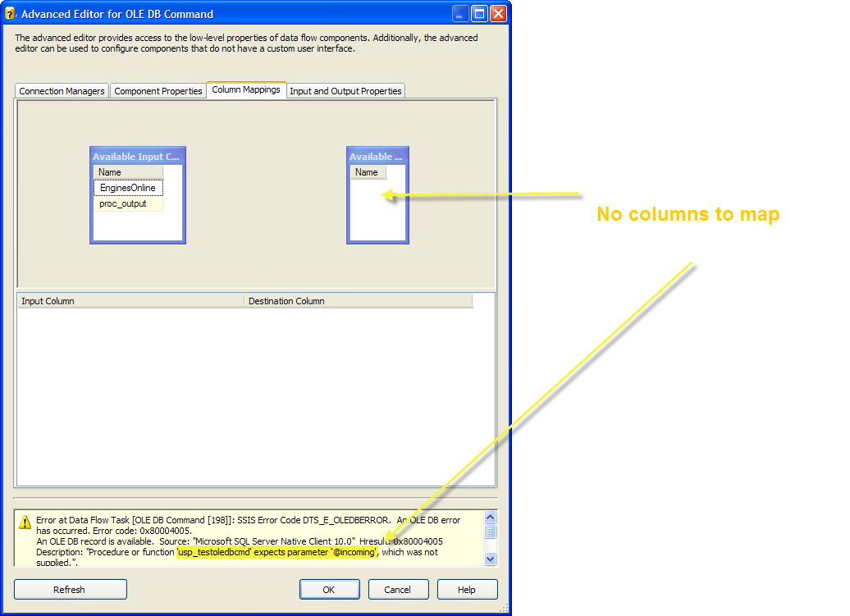This screenshot has width=850, height=616.
Task: Click the error scrollbar thumb
Action: (x=490, y=532)
